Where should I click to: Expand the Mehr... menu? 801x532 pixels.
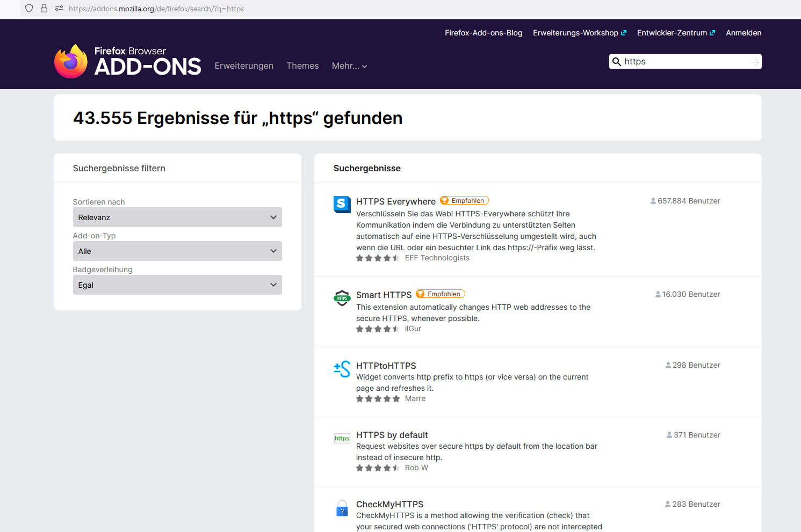[349, 65]
